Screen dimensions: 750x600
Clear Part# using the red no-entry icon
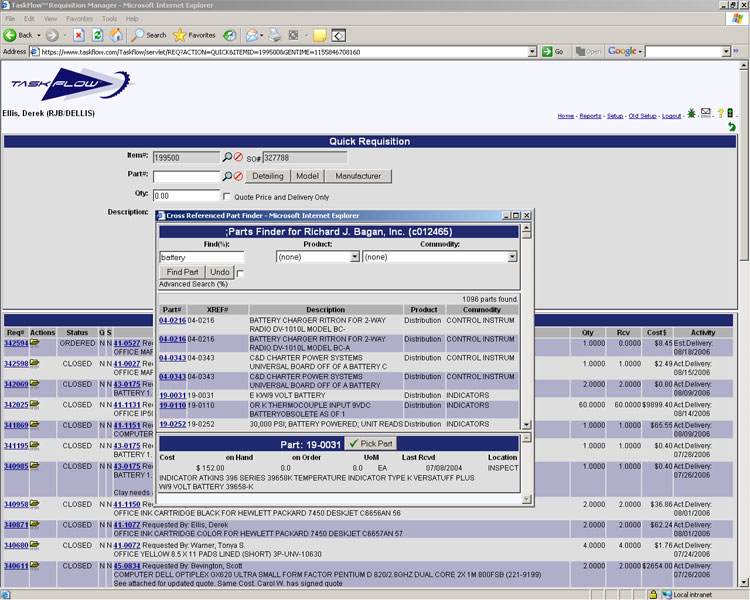tap(238, 176)
